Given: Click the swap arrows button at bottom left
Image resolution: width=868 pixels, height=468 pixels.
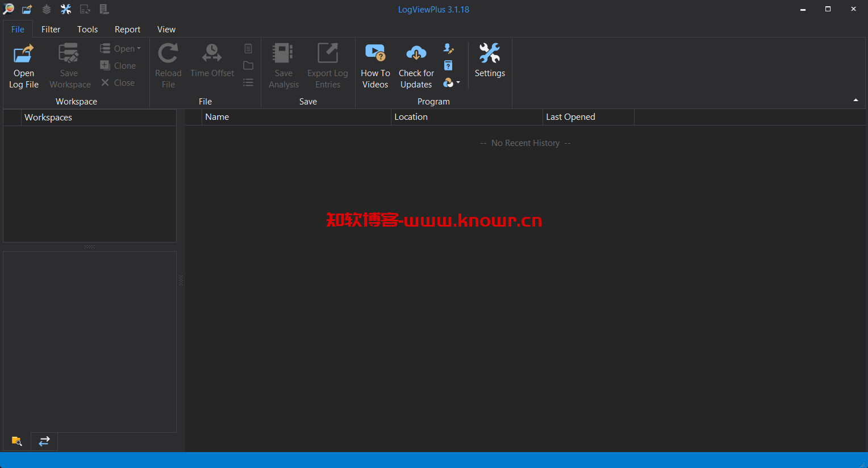Looking at the screenshot, I should [44, 441].
